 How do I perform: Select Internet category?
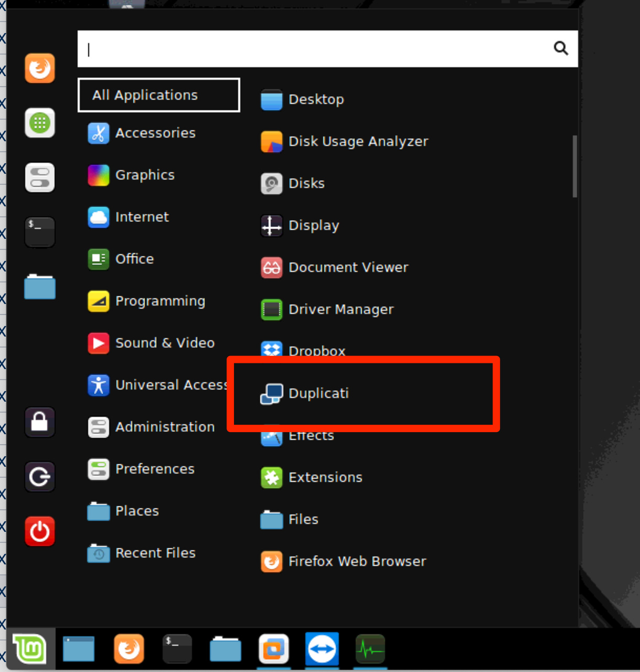[x=129, y=217]
